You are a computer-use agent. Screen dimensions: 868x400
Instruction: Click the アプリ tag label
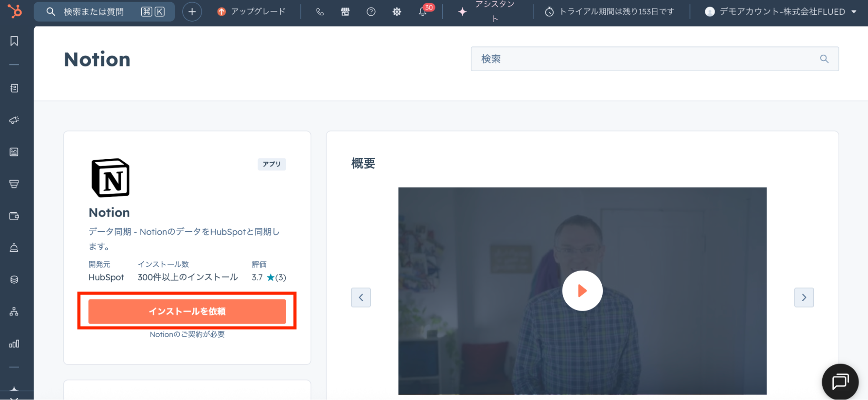coord(272,164)
